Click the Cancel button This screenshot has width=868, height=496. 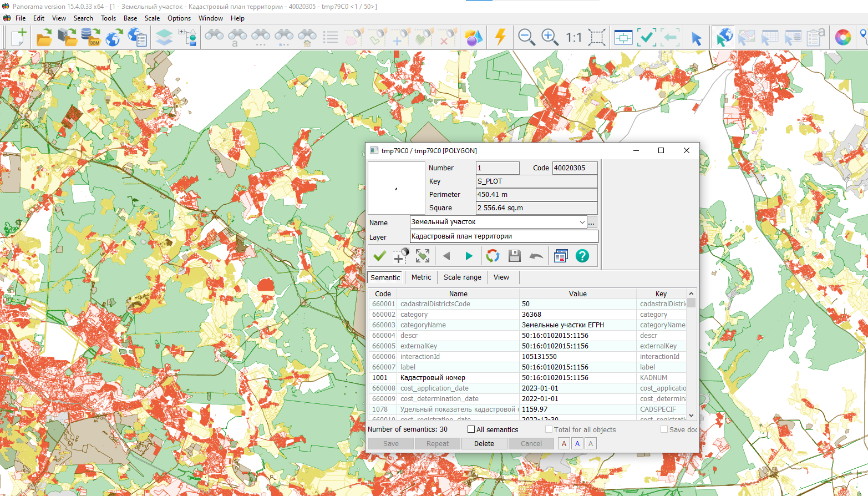click(x=531, y=443)
